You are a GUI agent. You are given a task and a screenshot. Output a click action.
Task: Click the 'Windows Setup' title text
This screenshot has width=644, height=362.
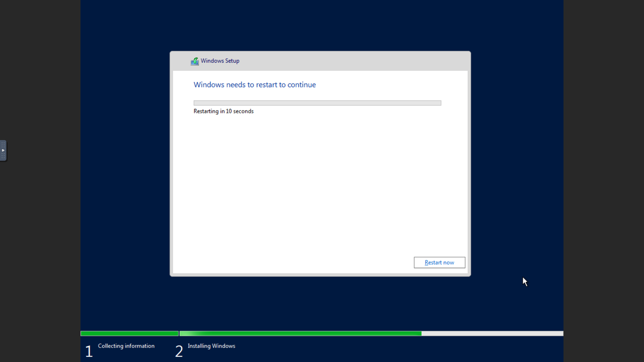click(x=220, y=61)
